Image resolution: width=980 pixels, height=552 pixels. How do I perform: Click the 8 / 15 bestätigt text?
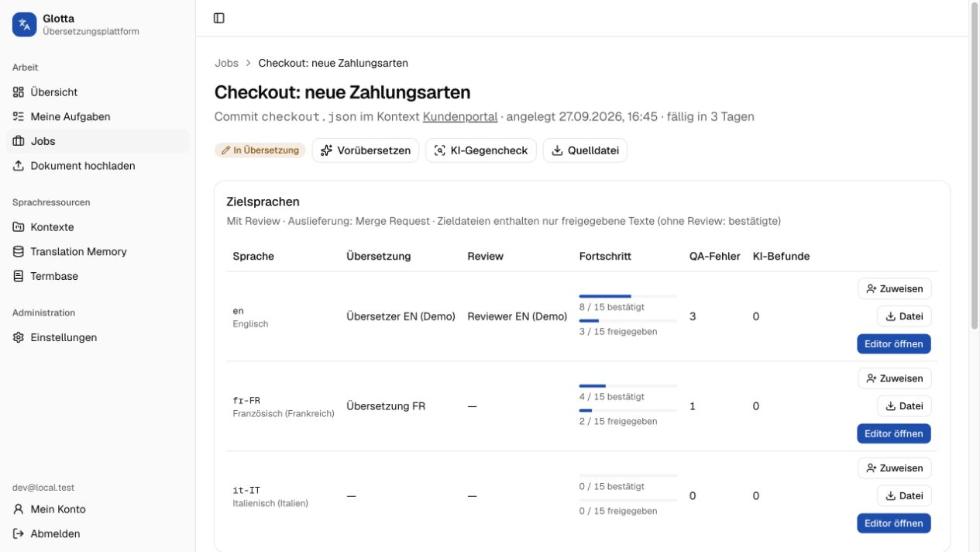click(x=612, y=307)
